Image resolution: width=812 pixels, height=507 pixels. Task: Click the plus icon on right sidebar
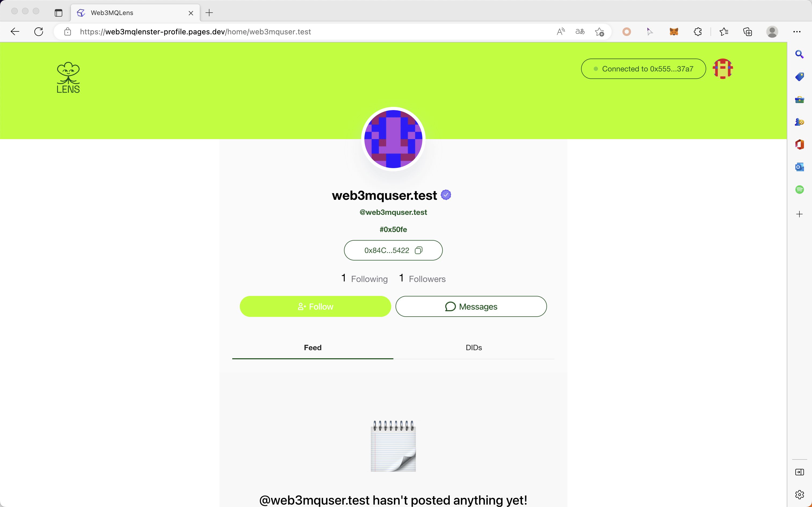click(799, 214)
